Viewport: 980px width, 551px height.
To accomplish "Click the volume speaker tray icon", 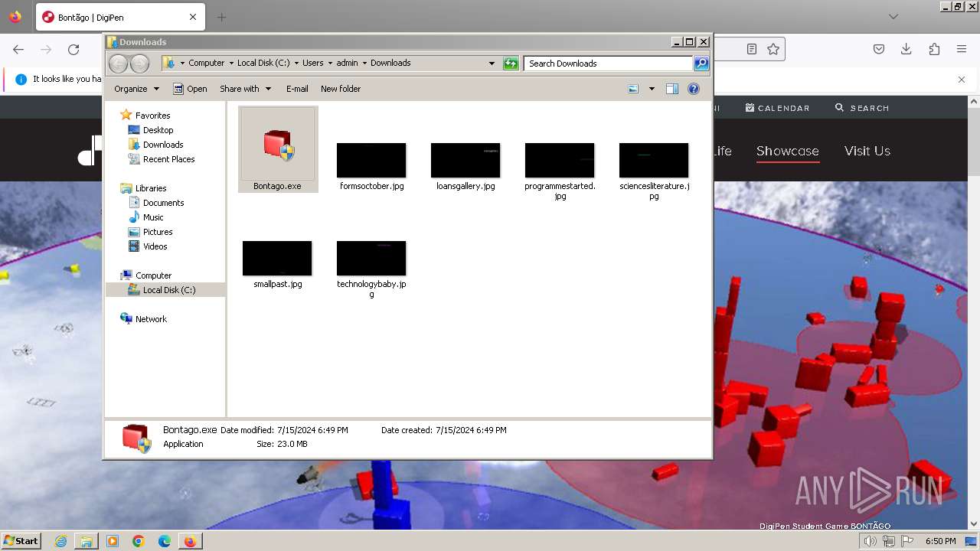I will click(871, 541).
